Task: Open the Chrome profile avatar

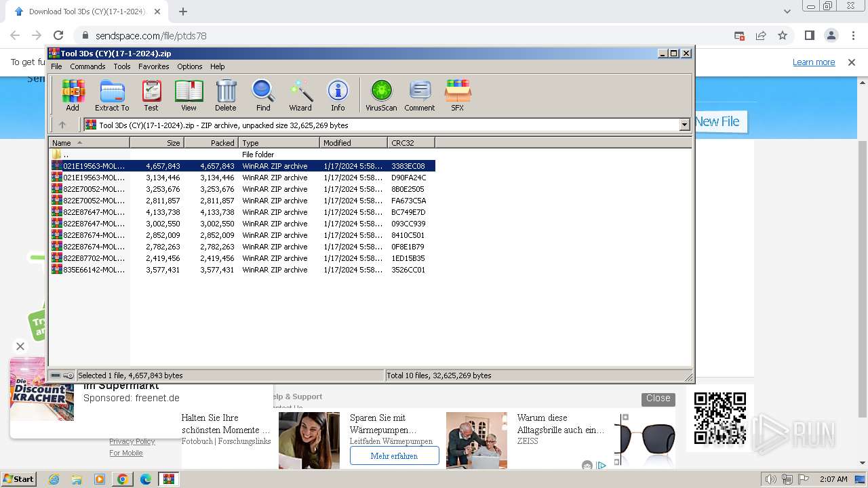Action: 831,35
